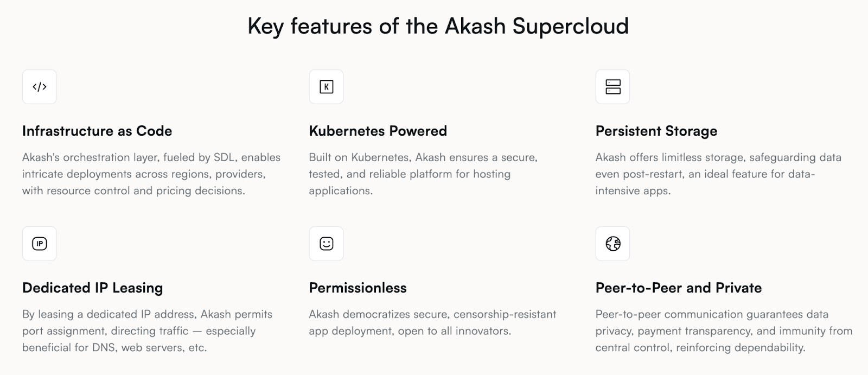This screenshot has width=868, height=375.
Task: Click the Dedicated IP Leasing description text
Action: point(147,330)
